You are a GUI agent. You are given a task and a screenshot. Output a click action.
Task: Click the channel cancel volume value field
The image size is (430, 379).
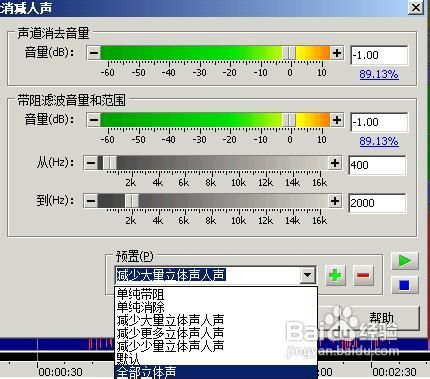379,55
